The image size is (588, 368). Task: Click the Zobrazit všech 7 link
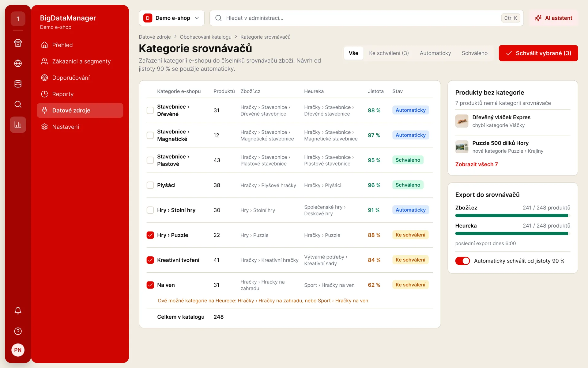point(476,164)
